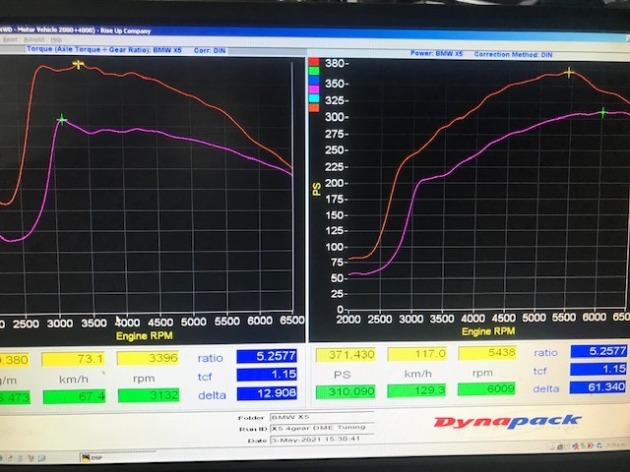Image resolution: width=630 pixels, height=472 pixels.
Task: Click the delta value 12.908
Action: click(267, 393)
